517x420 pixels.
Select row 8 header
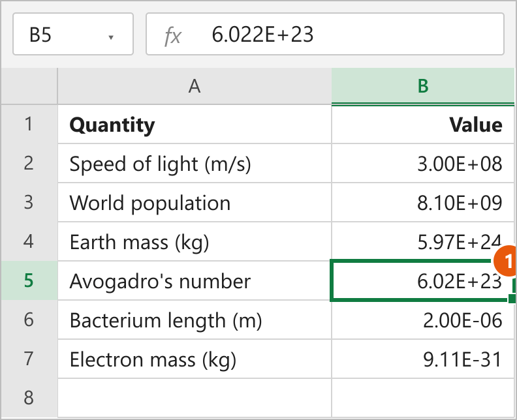tap(29, 398)
